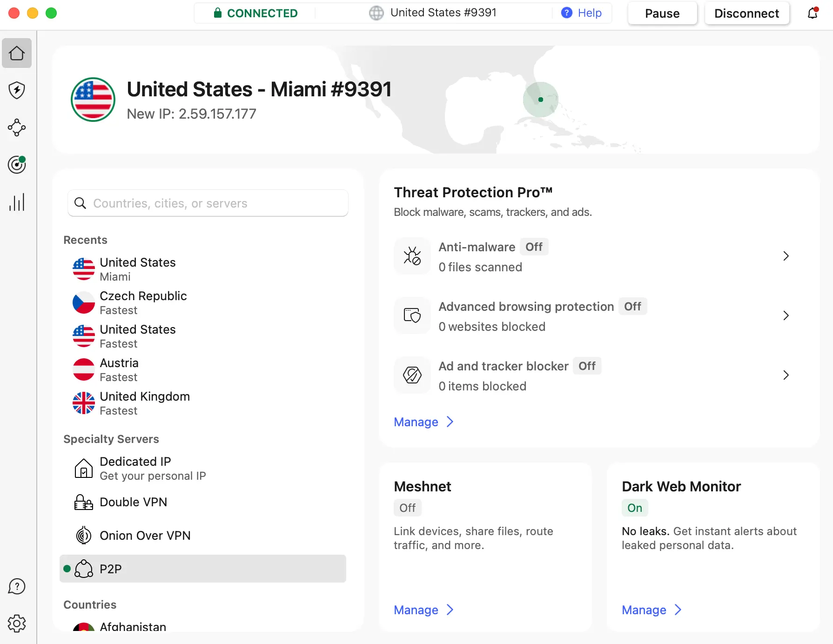This screenshot has width=833, height=644.
Task: Click the Specialty Servers section label
Action: 111,439
